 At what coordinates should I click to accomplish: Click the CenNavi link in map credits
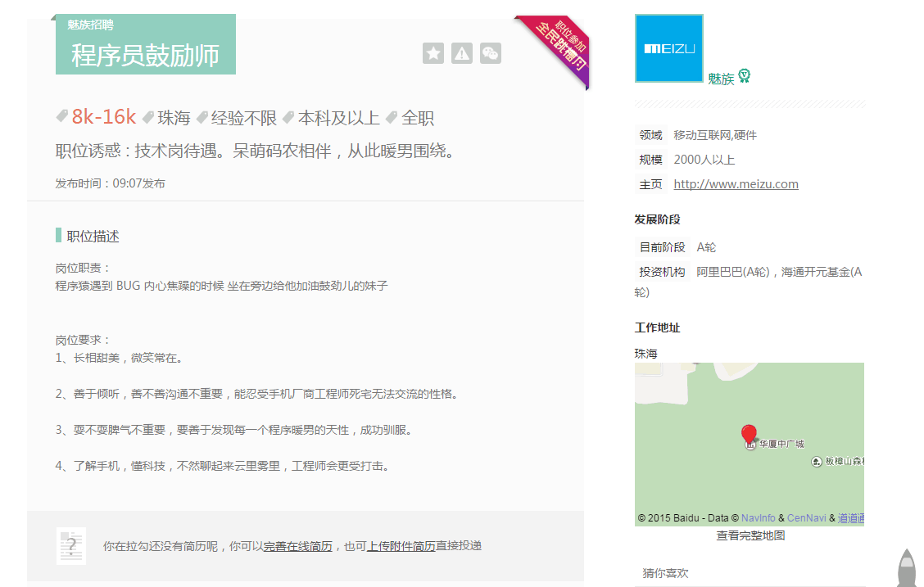tap(806, 518)
